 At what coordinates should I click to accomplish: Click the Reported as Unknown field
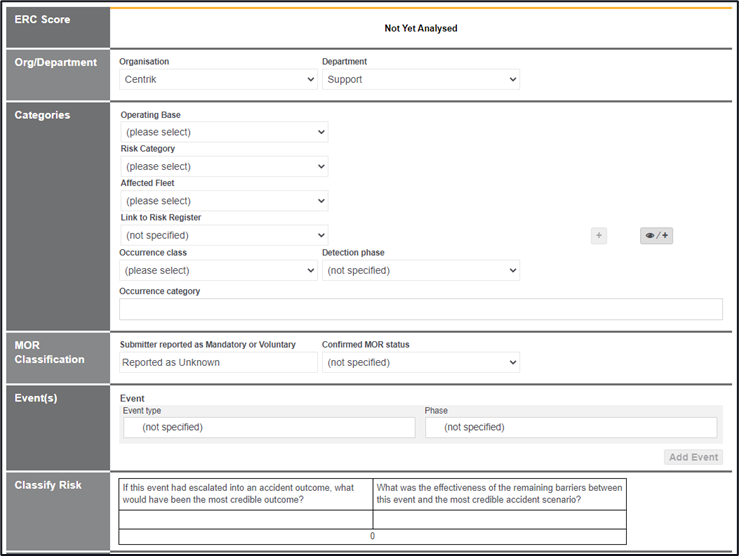click(218, 362)
